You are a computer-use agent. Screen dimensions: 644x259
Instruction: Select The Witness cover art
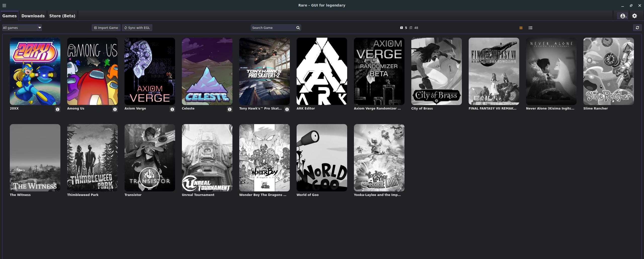click(x=35, y=158)
